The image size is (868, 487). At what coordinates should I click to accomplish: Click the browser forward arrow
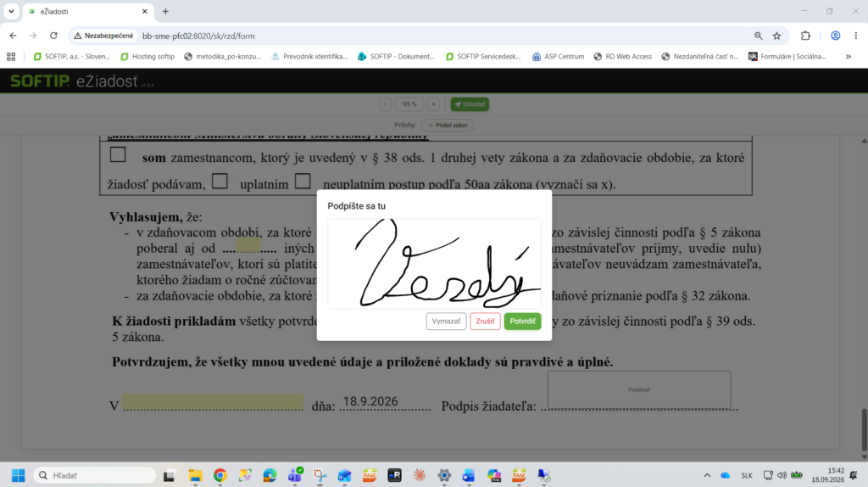33,36
